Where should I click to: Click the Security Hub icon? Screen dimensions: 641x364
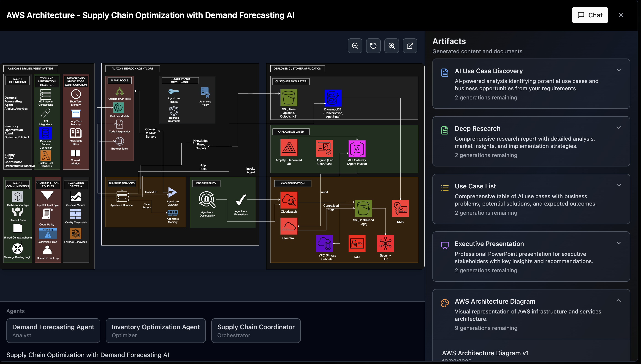pos(385,243)
